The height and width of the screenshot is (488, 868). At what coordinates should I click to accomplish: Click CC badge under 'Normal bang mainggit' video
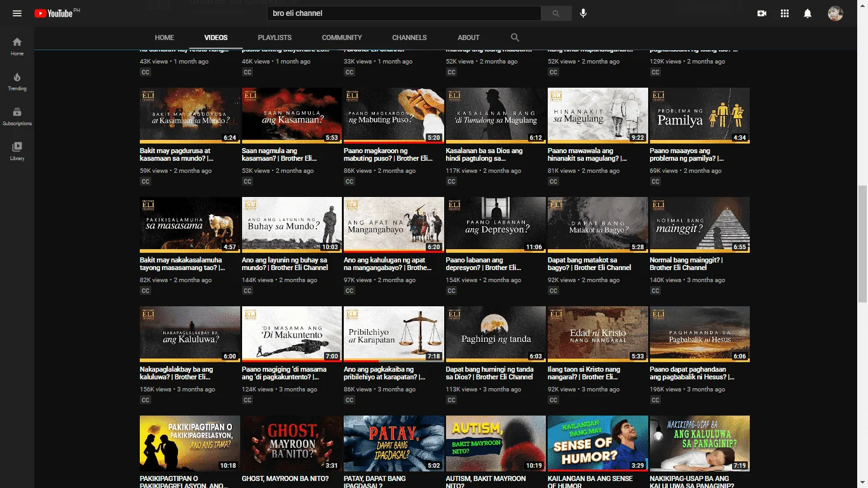tap(655, 291)
